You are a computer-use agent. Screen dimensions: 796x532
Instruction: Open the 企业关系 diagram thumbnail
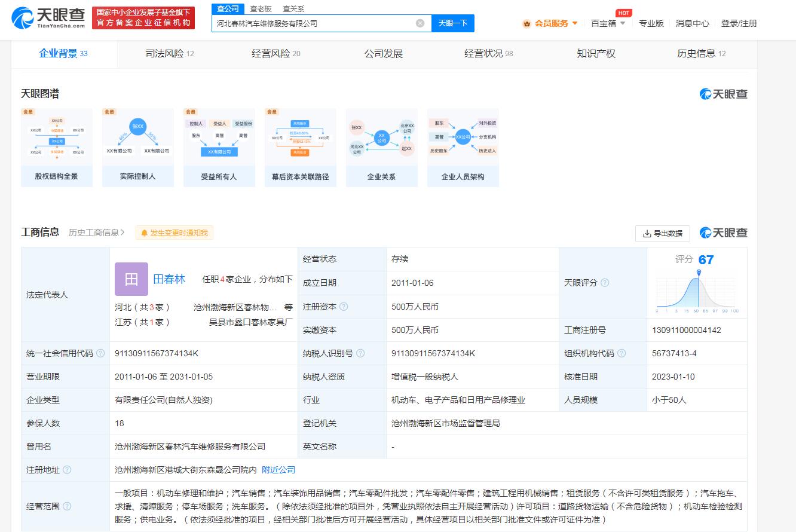click(x=382, y=148)
